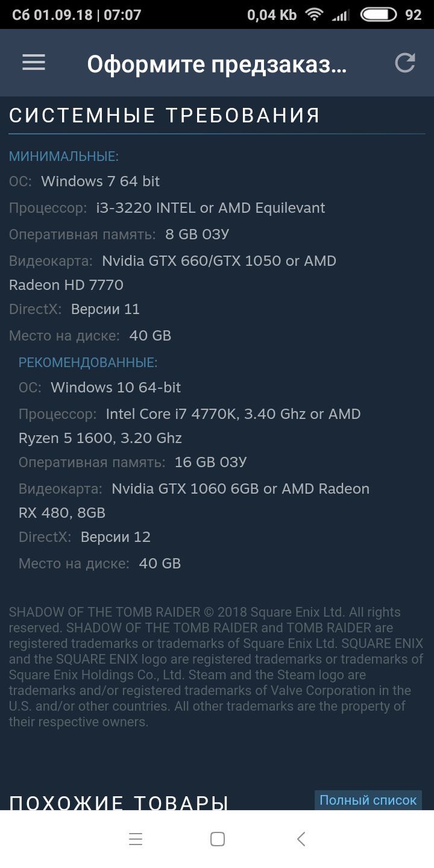Screen dimensions: 434x868
Task: Open the hamburger menu
Action: pyautogui.click(x=34, y=63)
